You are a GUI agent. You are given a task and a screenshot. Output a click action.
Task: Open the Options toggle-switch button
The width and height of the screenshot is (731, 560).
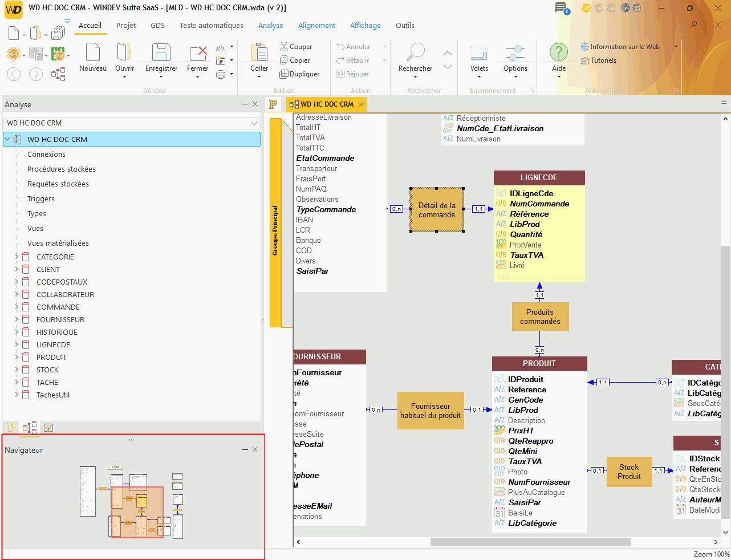(x=515, y=54)
